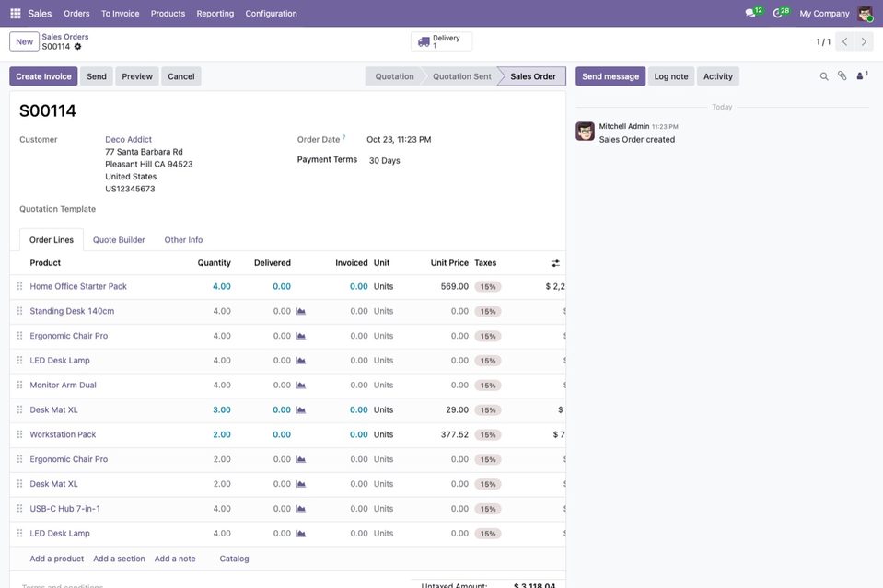Click the Send button

pos(97,76)
